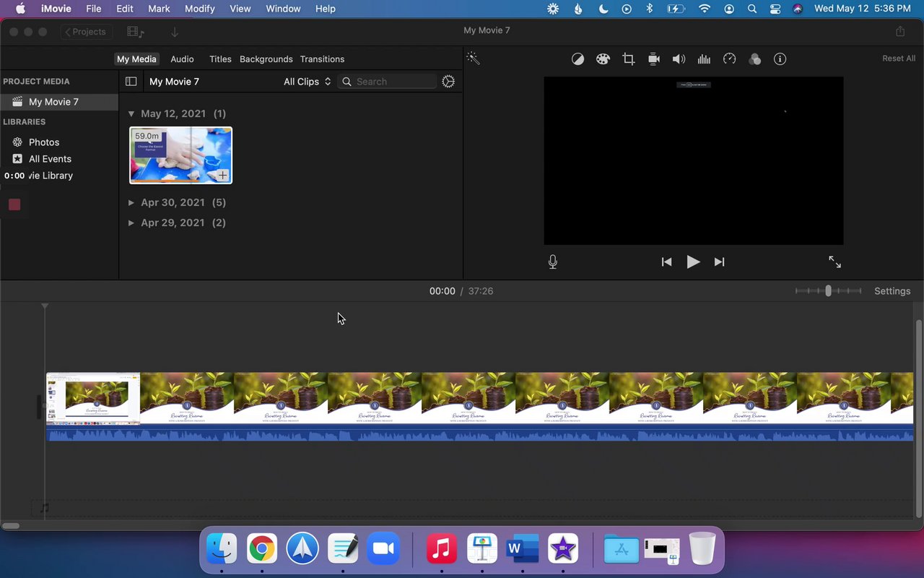Expand the Apr 30, 2021 event
Image resolution: width=924 pixels, height=578 pixels.
coord(131,202)
